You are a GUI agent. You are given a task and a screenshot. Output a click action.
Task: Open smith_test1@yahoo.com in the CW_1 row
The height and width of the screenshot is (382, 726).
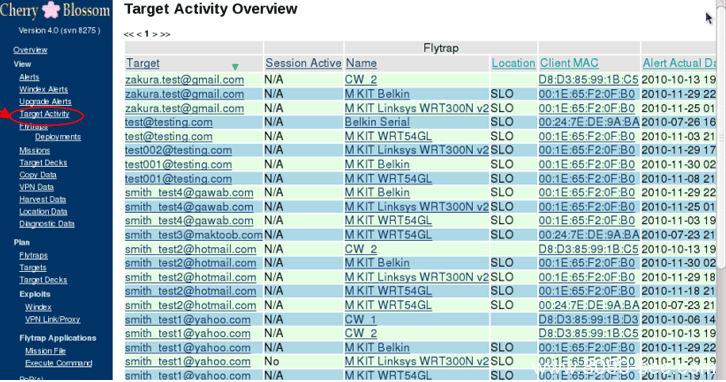[x=188, y=320]
